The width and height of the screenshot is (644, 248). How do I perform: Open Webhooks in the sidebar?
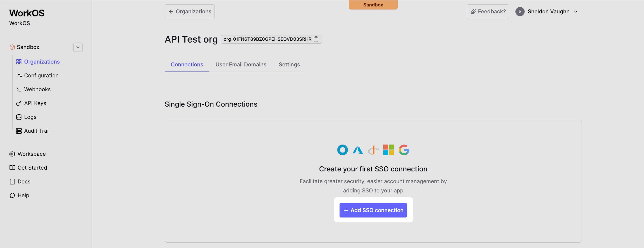[x=37, y=89]
